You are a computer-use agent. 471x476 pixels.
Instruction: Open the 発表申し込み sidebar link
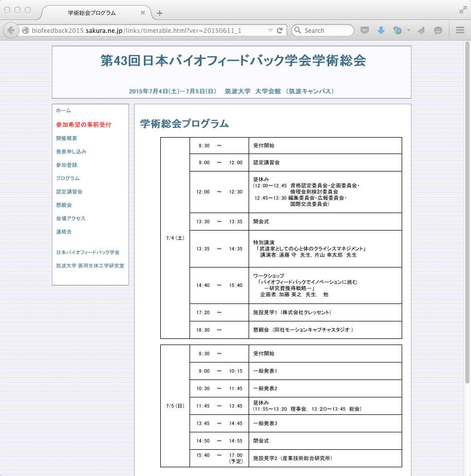pyautogui.click(x=71, y=151)
